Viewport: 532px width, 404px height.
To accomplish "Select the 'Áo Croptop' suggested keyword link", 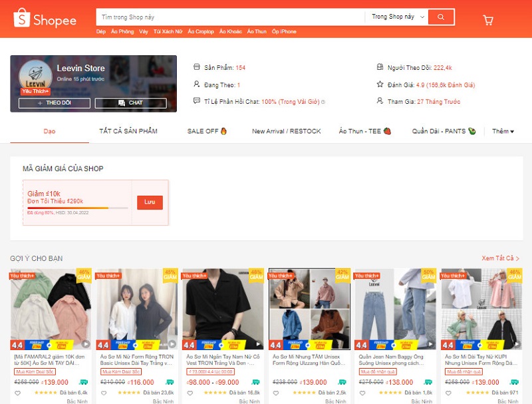I will coord(200,31).
